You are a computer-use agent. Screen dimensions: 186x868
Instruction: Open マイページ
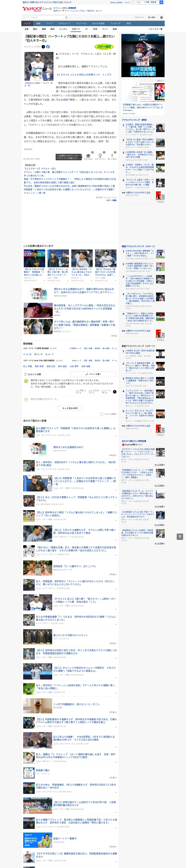139,18
